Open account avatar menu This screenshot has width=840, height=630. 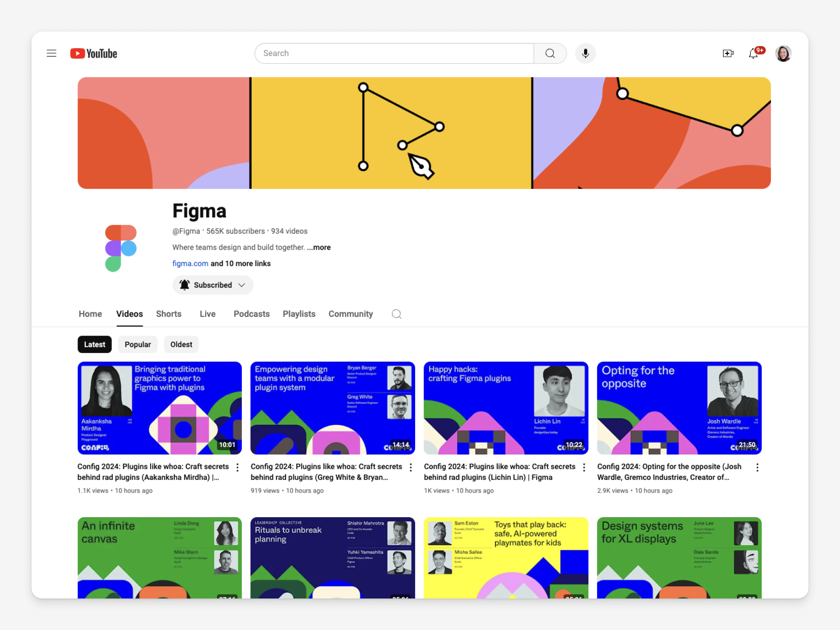[783, 53]
